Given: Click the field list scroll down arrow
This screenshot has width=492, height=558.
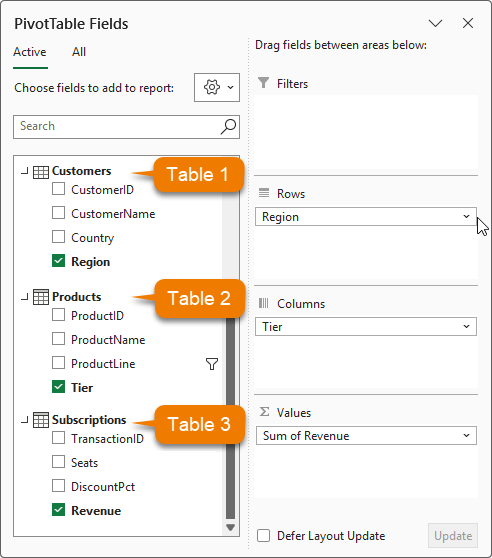Looking at the screenshot, I should coord(231,527).
